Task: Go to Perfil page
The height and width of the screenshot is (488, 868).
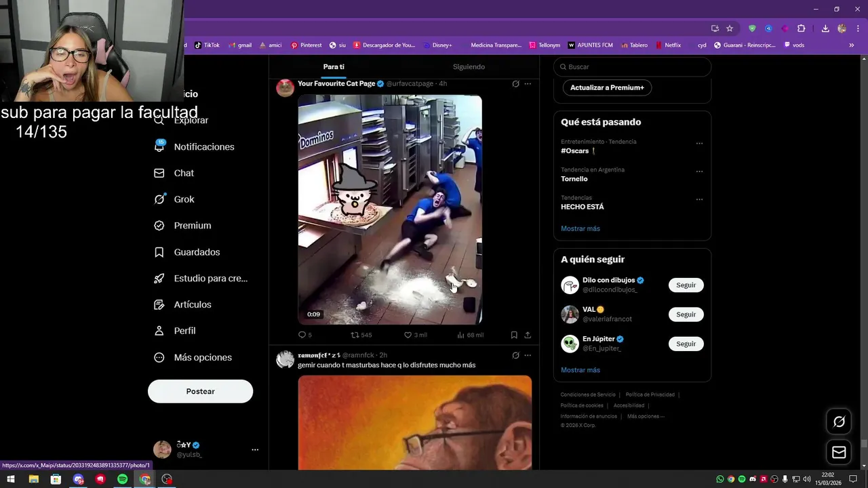Action: tap(175, 331)
